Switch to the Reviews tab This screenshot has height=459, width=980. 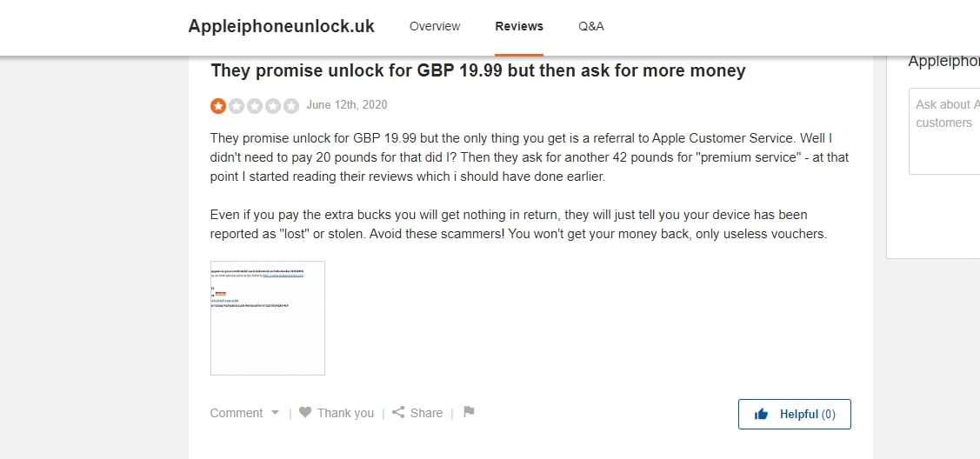coord(519,26)
